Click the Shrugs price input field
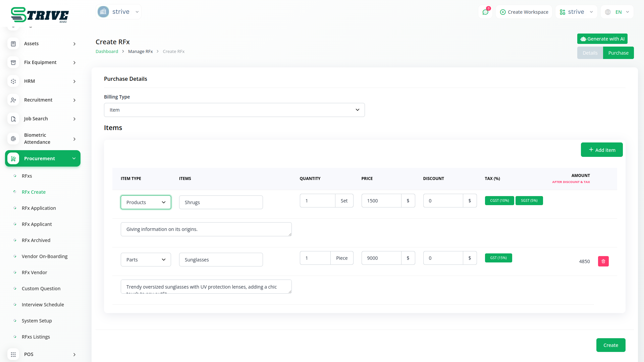The width and height of the screenshot is (644, 362). click(x=381, y=201)
